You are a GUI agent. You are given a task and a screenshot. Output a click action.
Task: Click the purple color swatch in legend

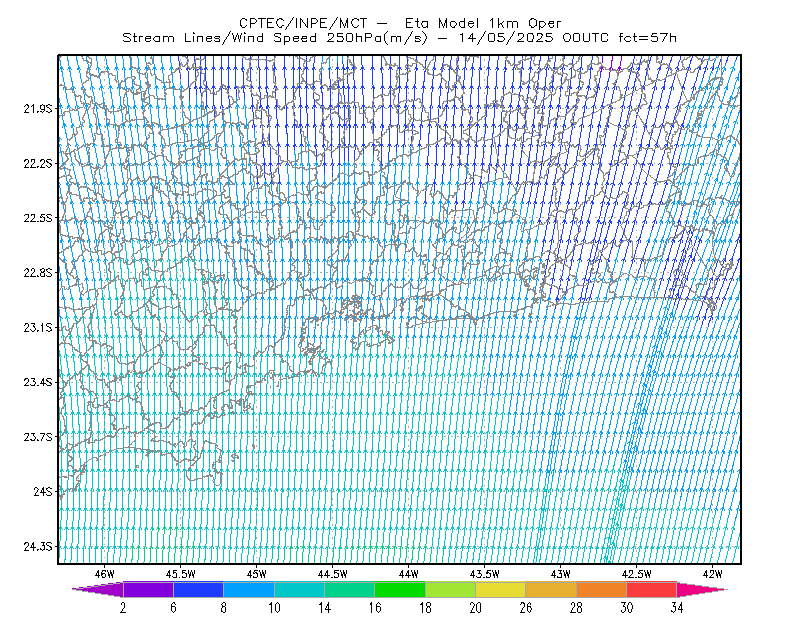tap(148, 589)
